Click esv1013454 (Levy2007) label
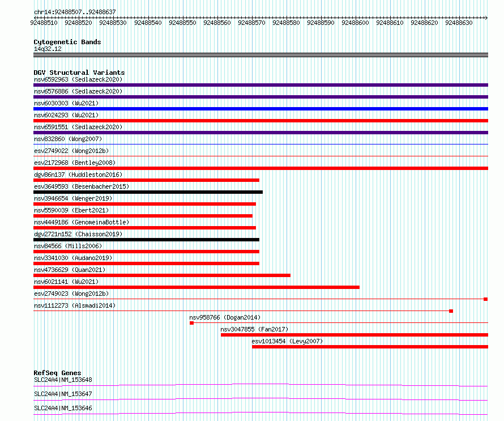 tap(287, 341)
